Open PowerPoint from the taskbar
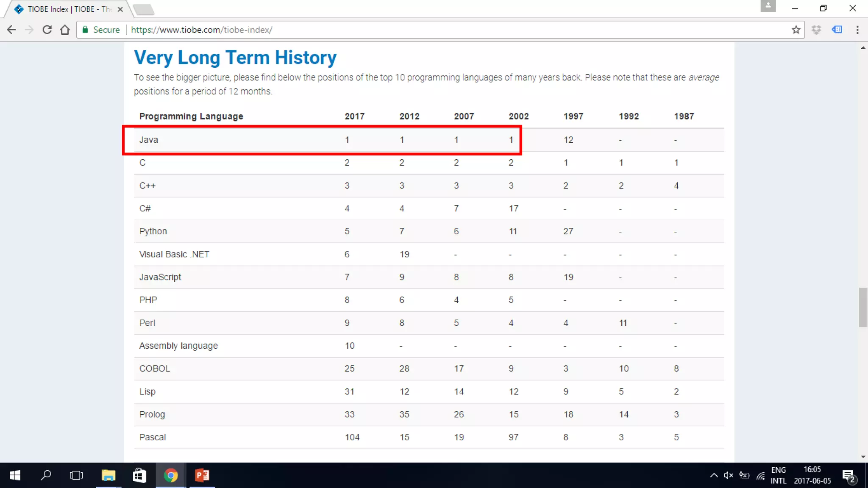Screen dimensions: 868x488 coord(202,475)
